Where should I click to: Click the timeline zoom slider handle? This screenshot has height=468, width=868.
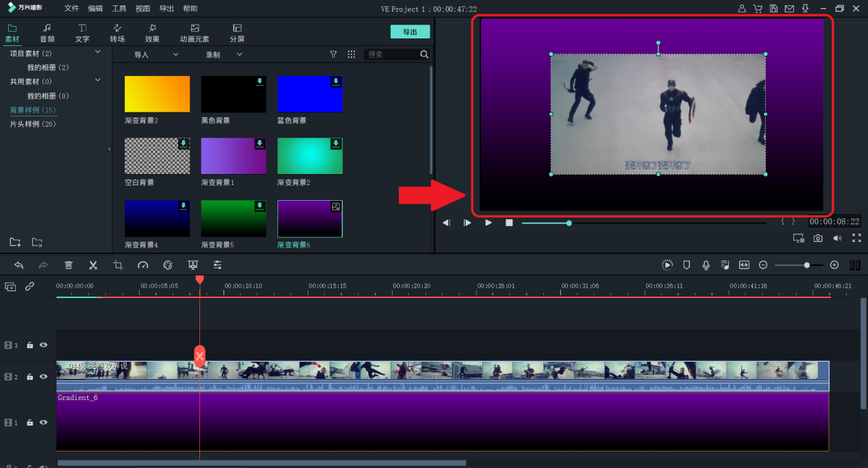807,265
